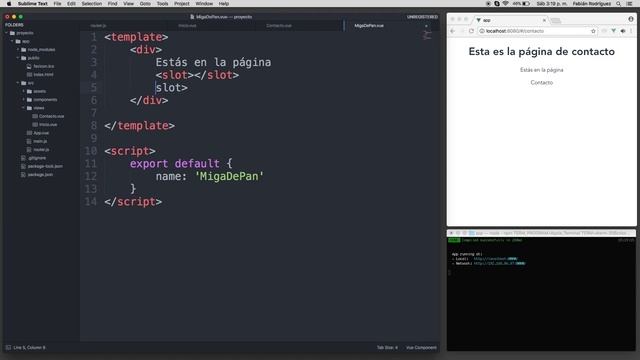This screenshot has width=640, height=360.
Task: Select the node_modules folder icon
Action: pos(24,50)
